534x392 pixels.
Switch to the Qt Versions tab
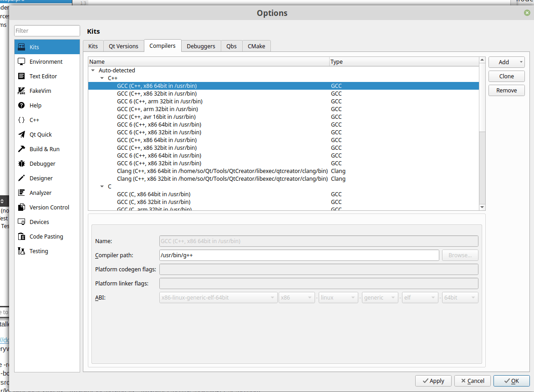click(123, 46)
